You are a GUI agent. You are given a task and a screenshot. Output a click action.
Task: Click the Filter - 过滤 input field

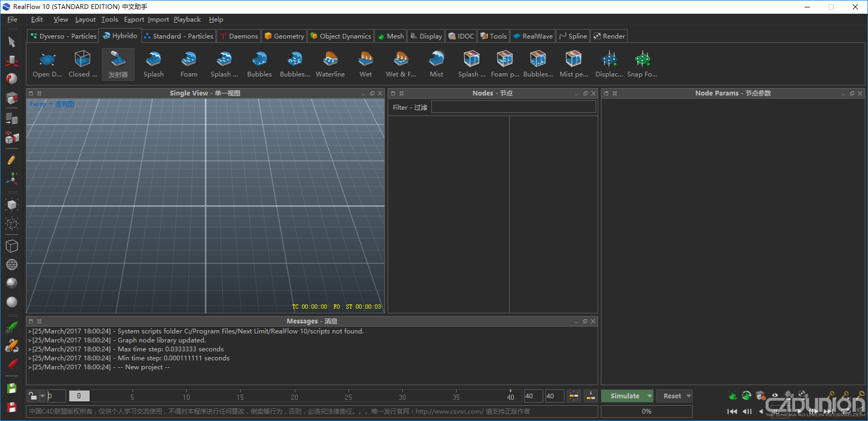click(x=514, y=107)
